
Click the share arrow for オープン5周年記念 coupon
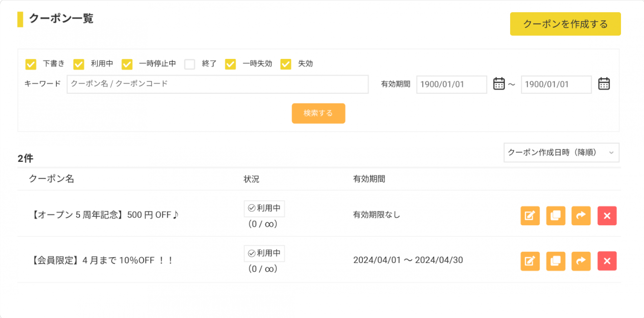[x=581, y=215]
